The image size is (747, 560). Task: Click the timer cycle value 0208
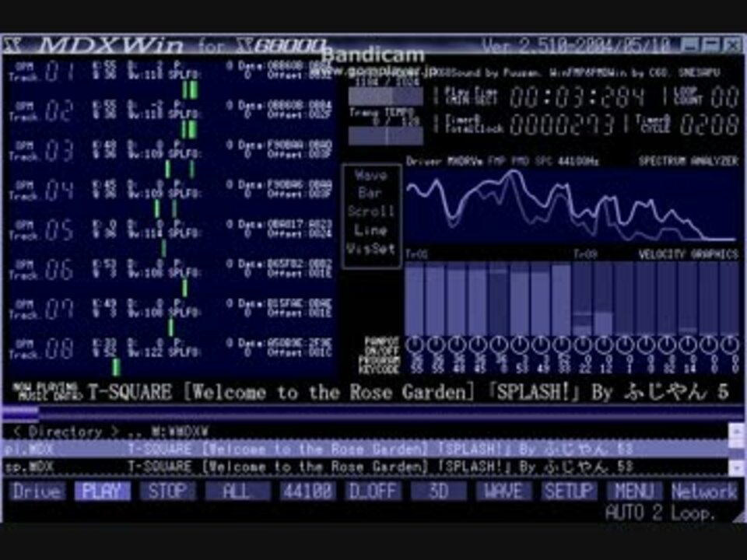click(x=709, y=124)
